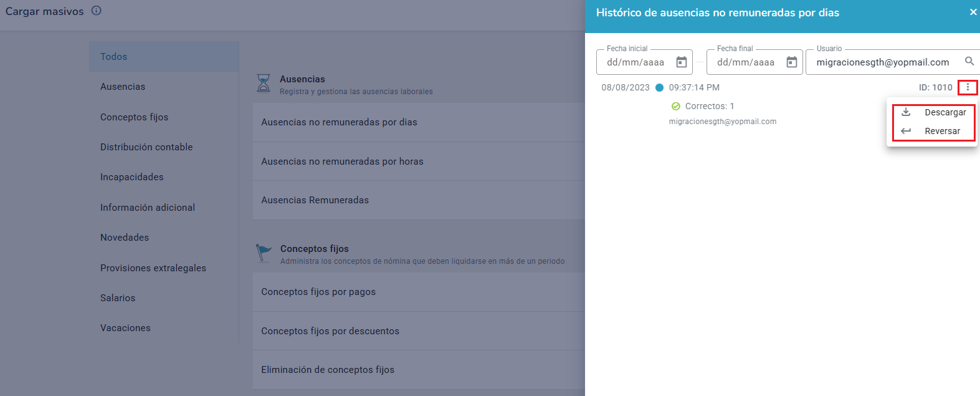Open the Fecha final calendar picker icon
980x396 pixels.
coord(792,62)
